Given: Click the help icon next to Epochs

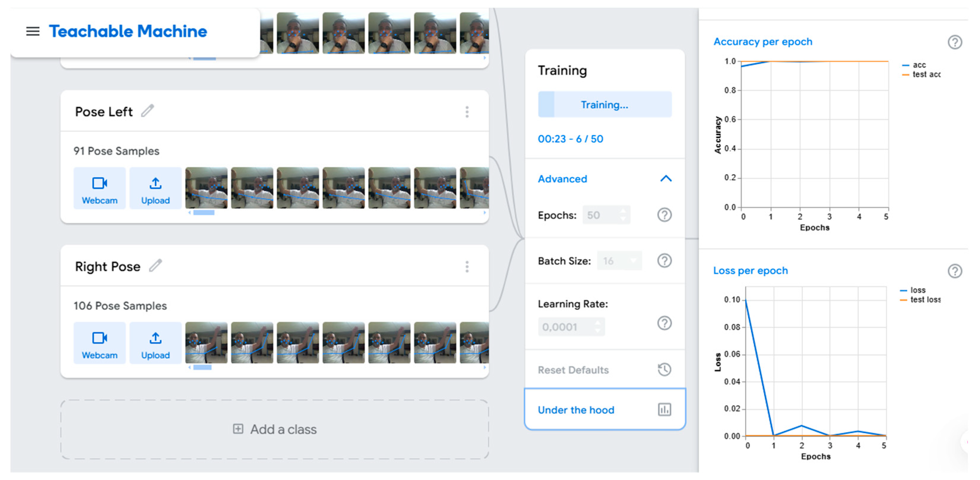Looking at the screenshot, I should 664,215.
